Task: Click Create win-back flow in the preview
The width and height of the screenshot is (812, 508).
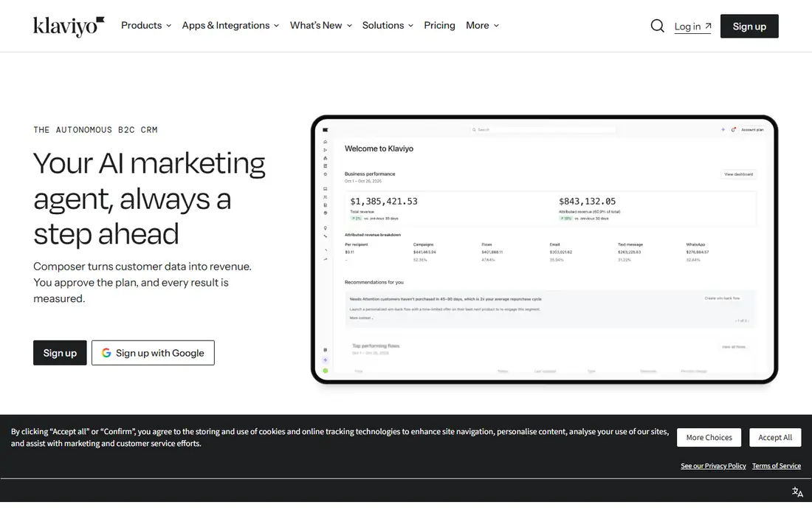Action: click(x=722, y=298)
